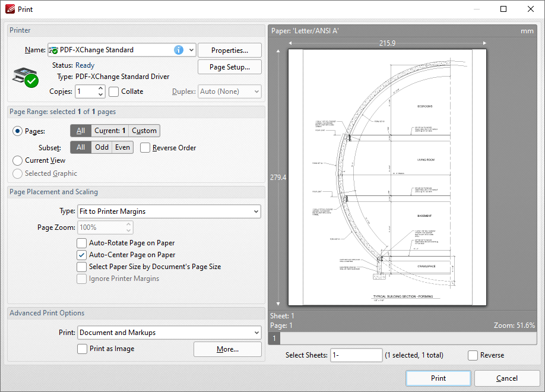This screenshot has height=392, width=545.
Task: Click the Sheet: 1 text
Action: tap(282, 316)
